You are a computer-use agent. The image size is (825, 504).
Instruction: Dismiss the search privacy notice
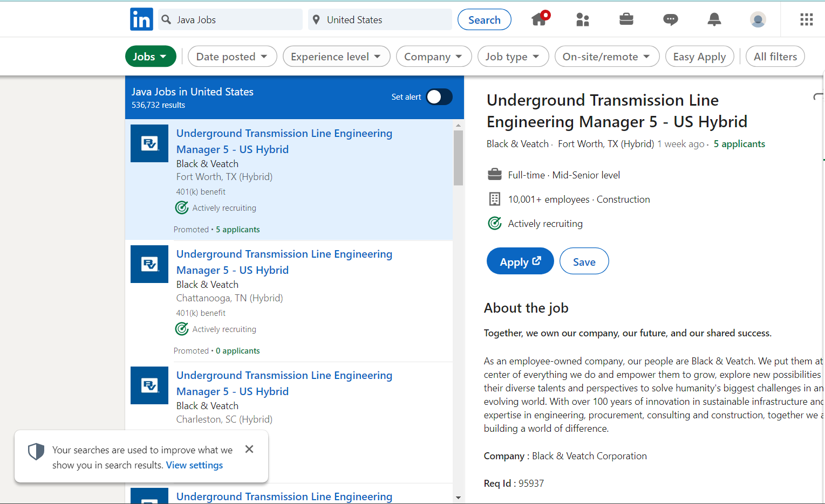[x=249, y=449]
